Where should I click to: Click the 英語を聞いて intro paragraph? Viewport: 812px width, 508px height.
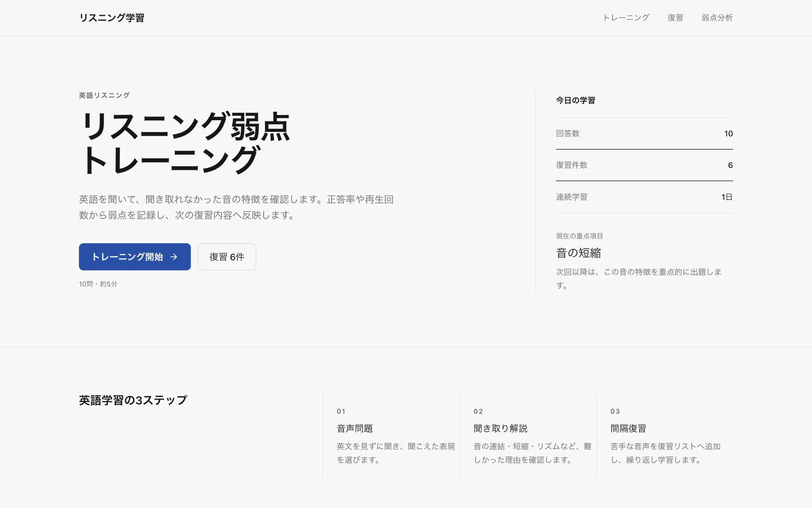click(236, 207)
